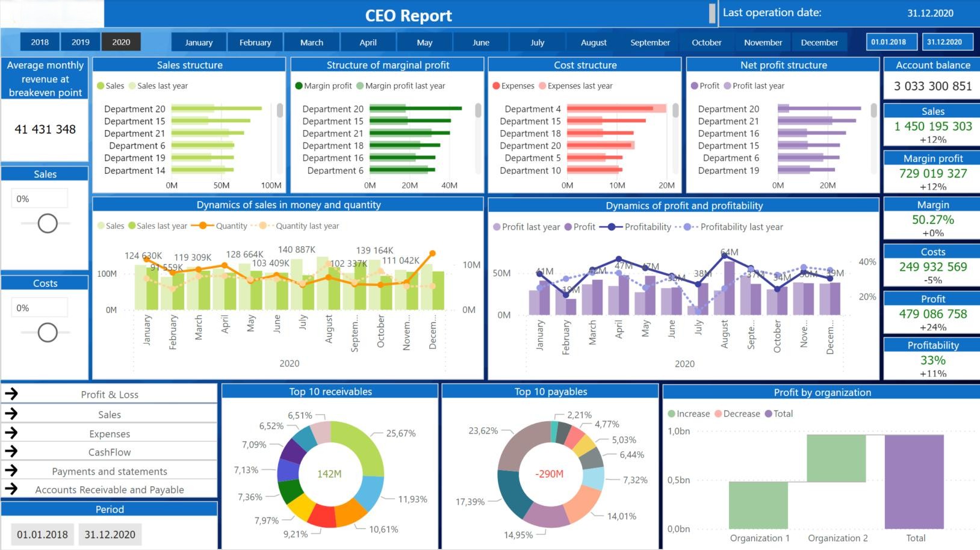Click the Sales structure chart scrollbar

click(280, 110)
